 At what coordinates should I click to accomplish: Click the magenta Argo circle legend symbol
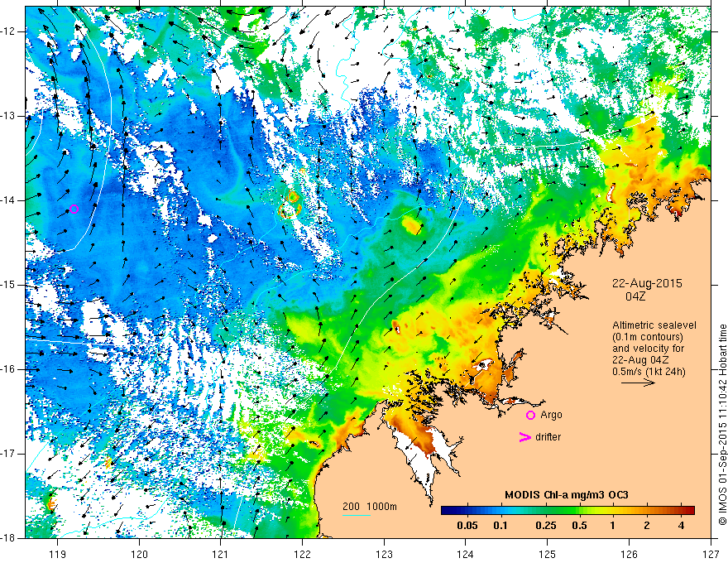pyautogui.click(x=530, y=415)
